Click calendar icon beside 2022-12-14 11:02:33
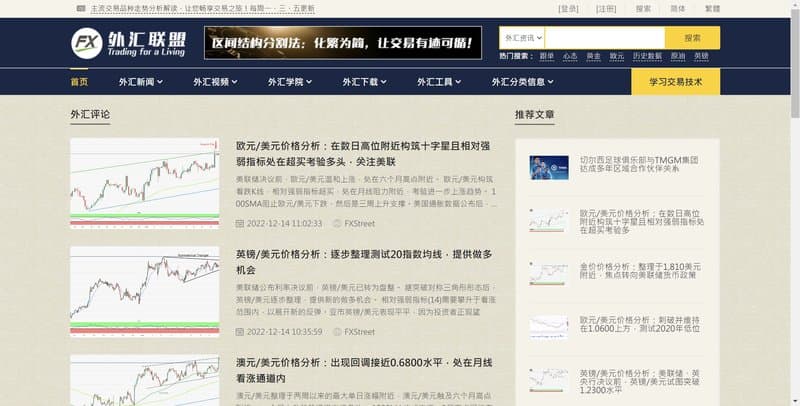Image resolution: width=800 pixels, height=406 pixels. [240, 223]
